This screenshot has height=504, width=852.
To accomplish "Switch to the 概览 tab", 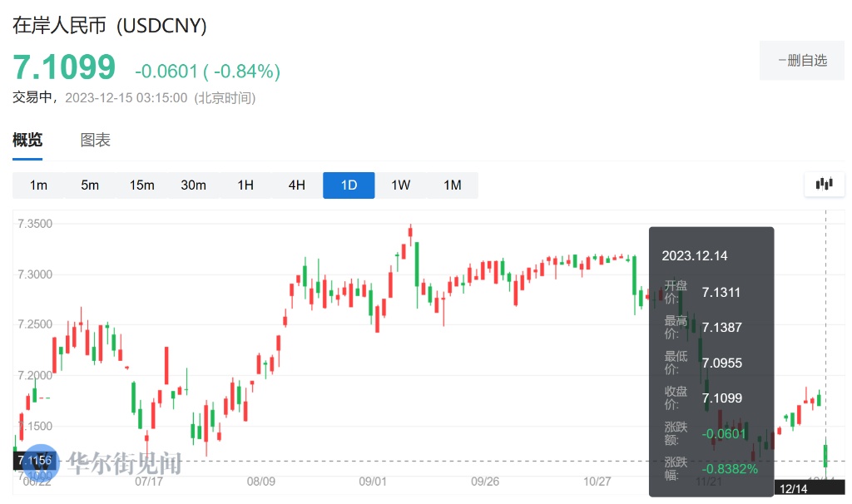I will pyautogui.click(x=27, y=140).
